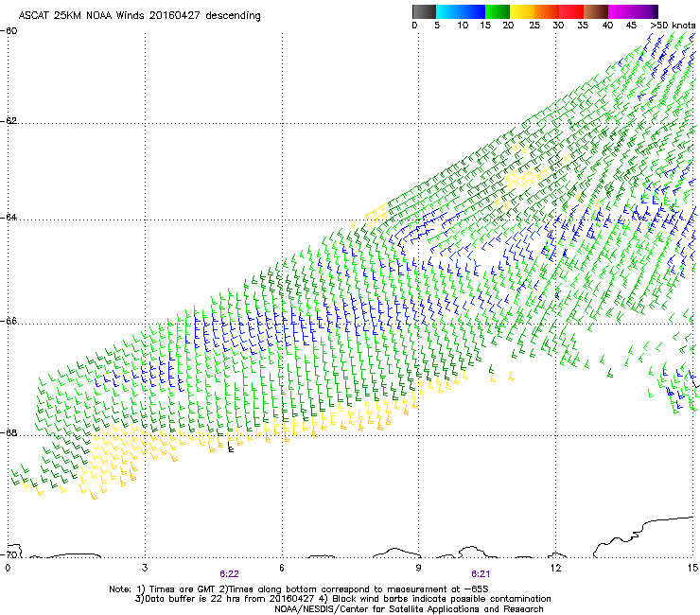This screenshot has width=700, height=615.
Task: Click the black contaminated wind barb near 68S
Action: [231, 448]
